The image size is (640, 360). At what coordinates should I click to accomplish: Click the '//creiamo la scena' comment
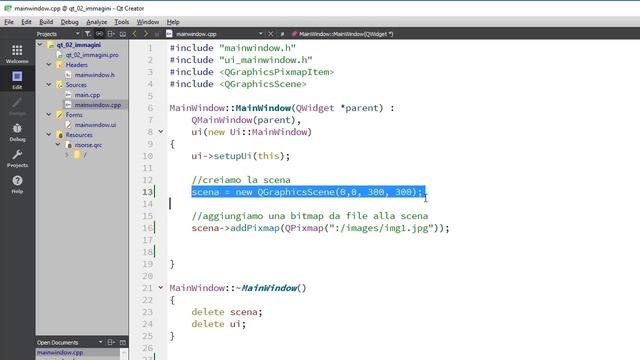[x=241, y=180]
